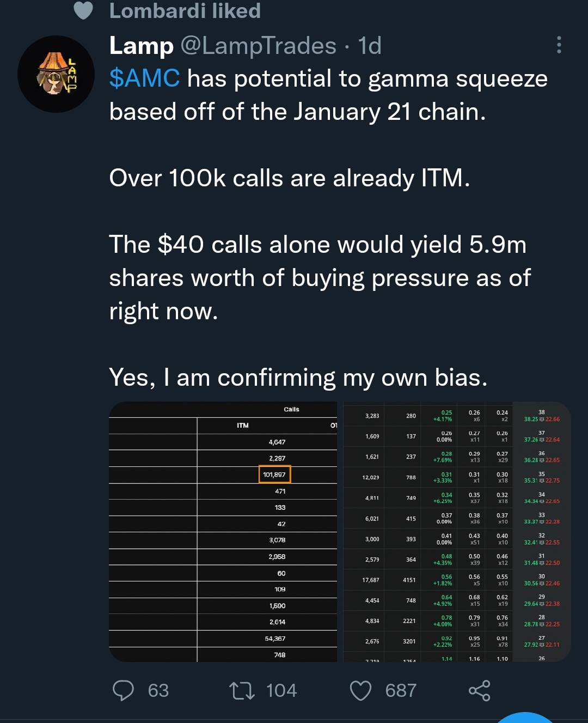Tap the gray heart beside Lombardi liked
The image size is (588, 723).
tap(83, 10)
